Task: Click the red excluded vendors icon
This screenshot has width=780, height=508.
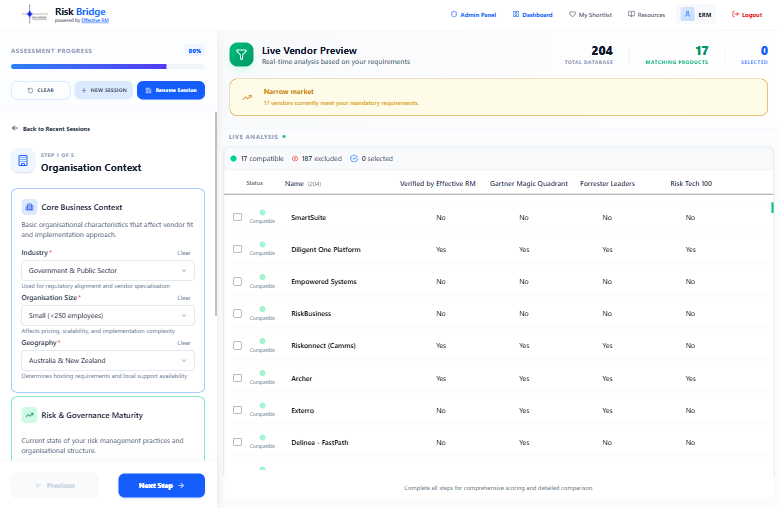Action: tap(294, 159)
